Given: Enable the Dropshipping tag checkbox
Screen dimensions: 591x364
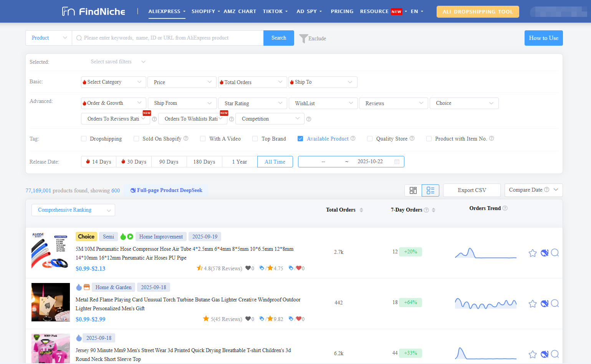Looking at the screenshot, I should [84, 139].
